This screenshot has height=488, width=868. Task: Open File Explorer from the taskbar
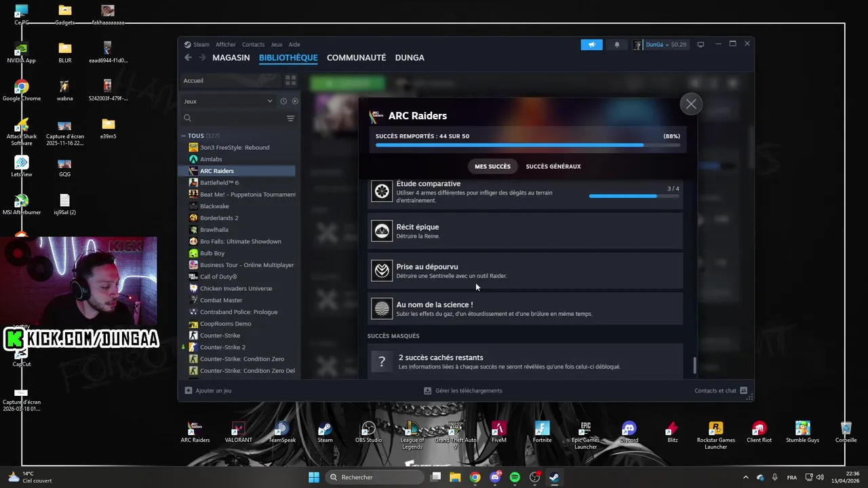[x=455, y=477]
